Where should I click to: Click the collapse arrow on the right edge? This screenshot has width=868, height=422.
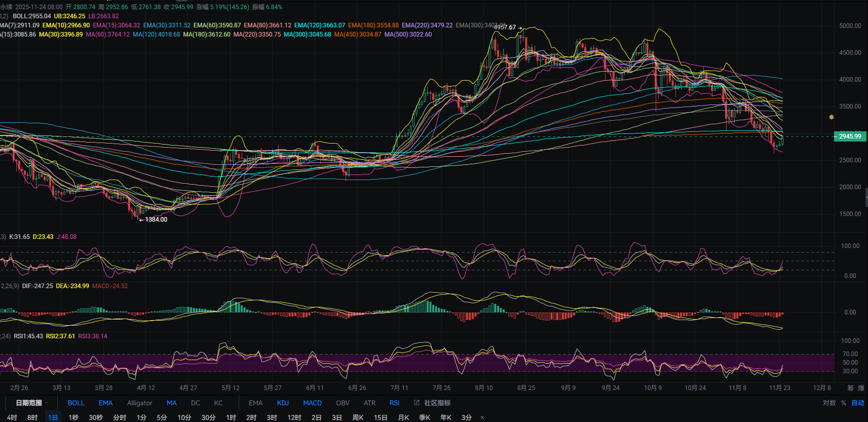click(x=866, y=197)
